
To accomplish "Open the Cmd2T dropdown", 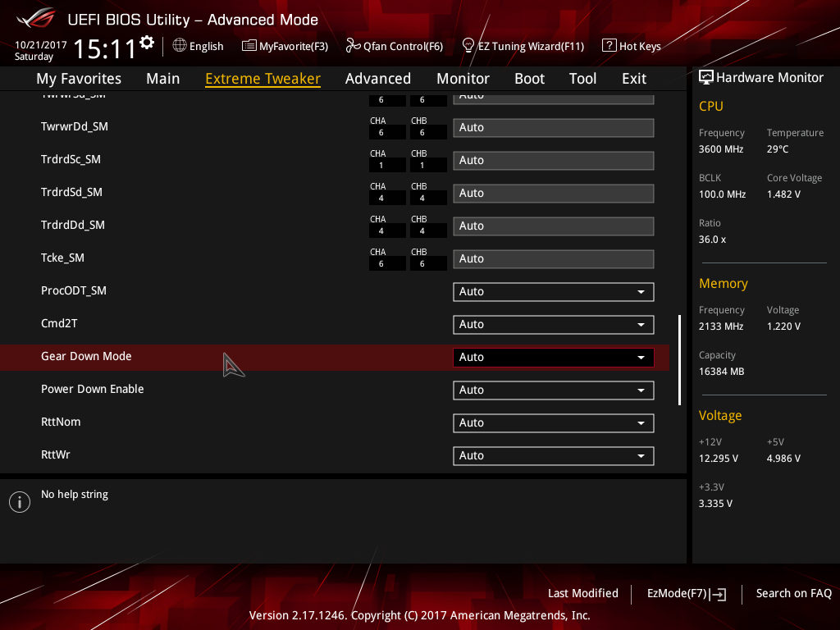I will point(554,325).
